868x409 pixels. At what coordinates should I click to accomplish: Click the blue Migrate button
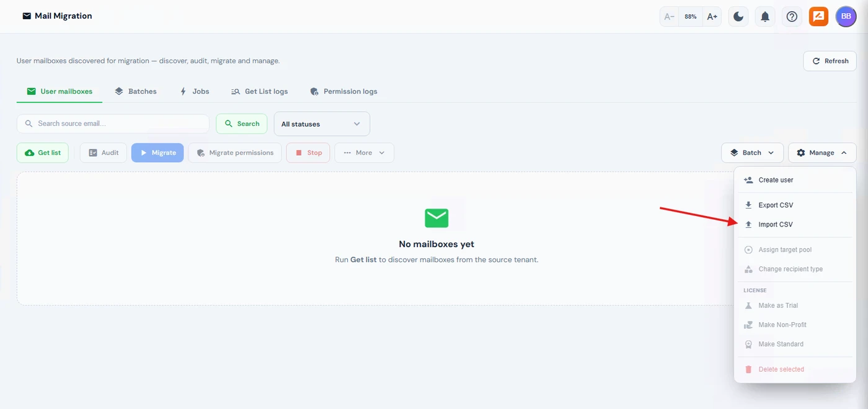click(x=157, y=153)
